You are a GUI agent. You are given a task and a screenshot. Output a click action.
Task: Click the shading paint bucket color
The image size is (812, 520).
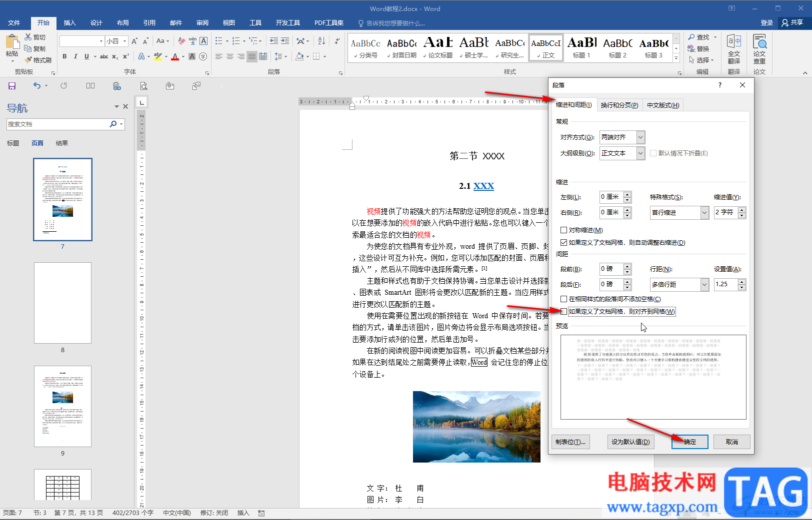[x=299, y=56]
